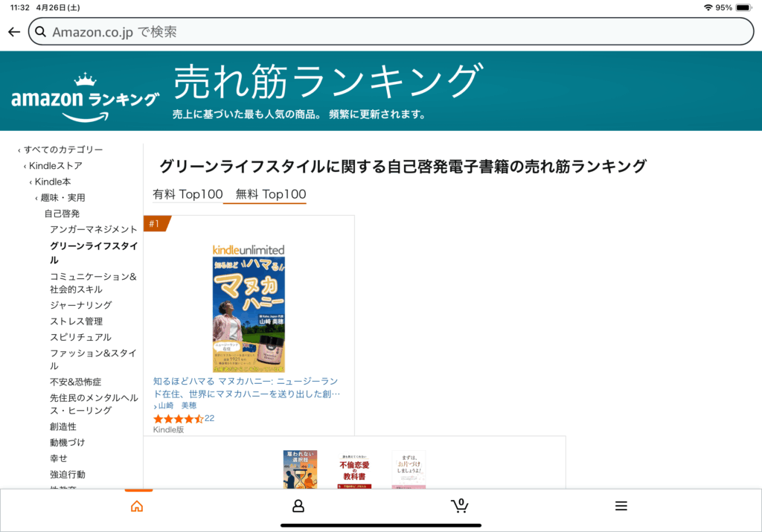
Task: Click the star rating of the book
Action: coord(179,418)
